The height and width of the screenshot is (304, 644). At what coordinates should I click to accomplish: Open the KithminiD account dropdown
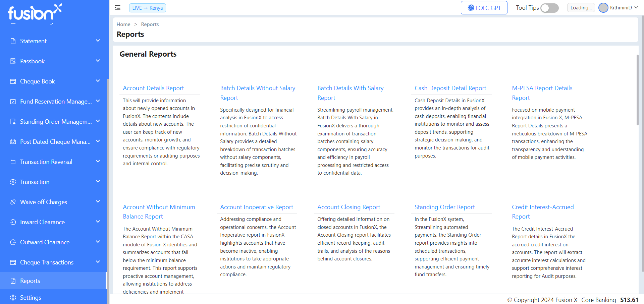point(619,7)
